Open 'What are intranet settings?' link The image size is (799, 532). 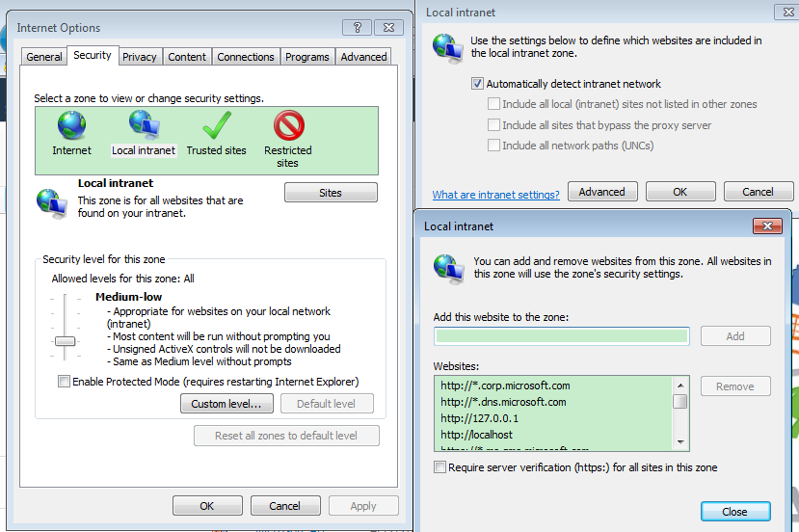tap(495, 195)
